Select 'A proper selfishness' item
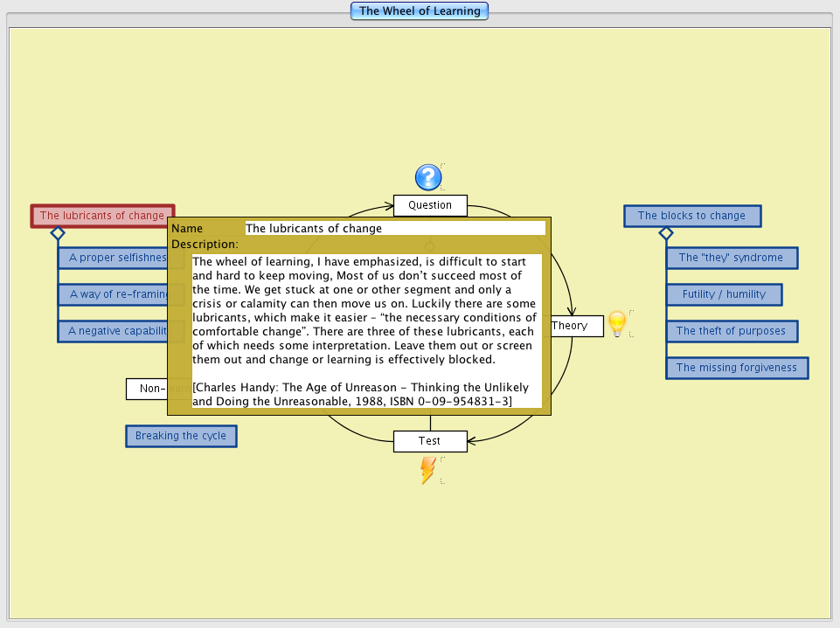The image size is (840, 628). tap(114, 258)
